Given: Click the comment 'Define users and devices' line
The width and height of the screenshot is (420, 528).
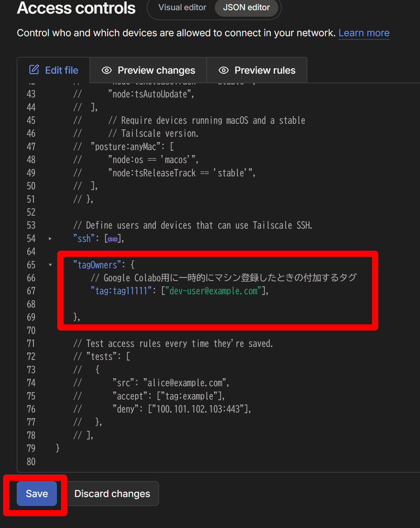Looking at the screenshot, I should pyautogui.click(x=193, y=225).
